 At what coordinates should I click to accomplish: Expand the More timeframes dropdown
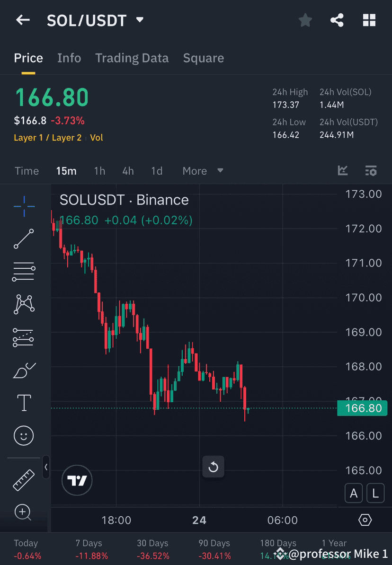(x=203, y=171)
